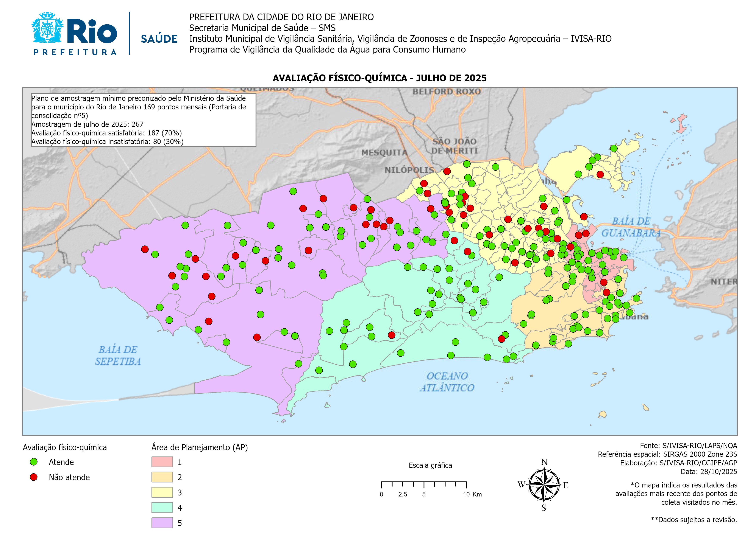Click the sampling plan info box
Image resolution: width=756 pixels, height=534 pixels.
tap(143, 120)
